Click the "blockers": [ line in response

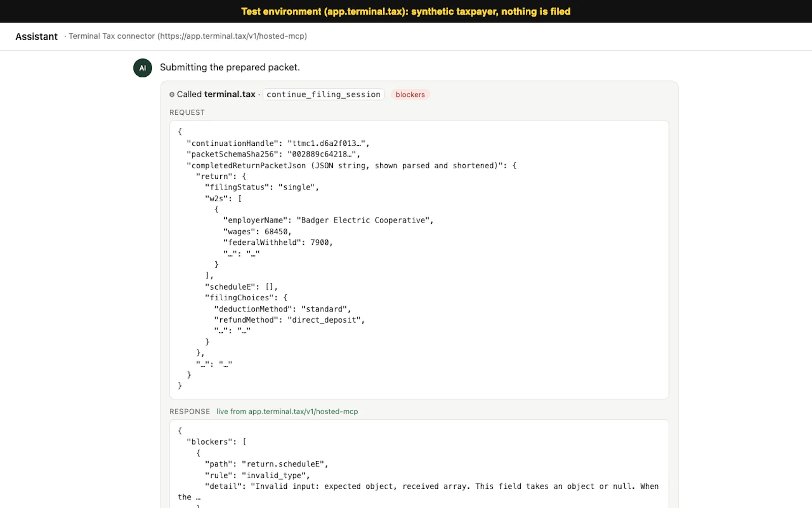click(x=217, y=442)
